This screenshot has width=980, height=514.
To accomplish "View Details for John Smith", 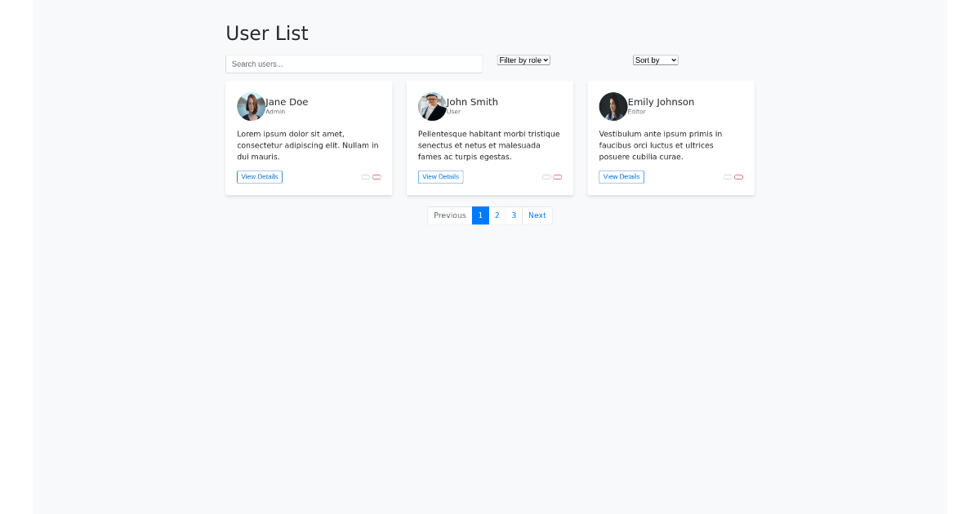I will pyautogui.click(x=441, y=177).
